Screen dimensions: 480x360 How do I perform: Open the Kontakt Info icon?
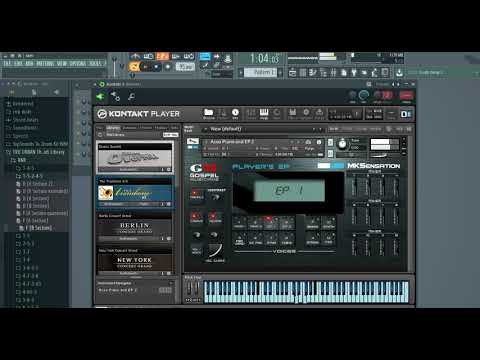click(x=235, y=113)
